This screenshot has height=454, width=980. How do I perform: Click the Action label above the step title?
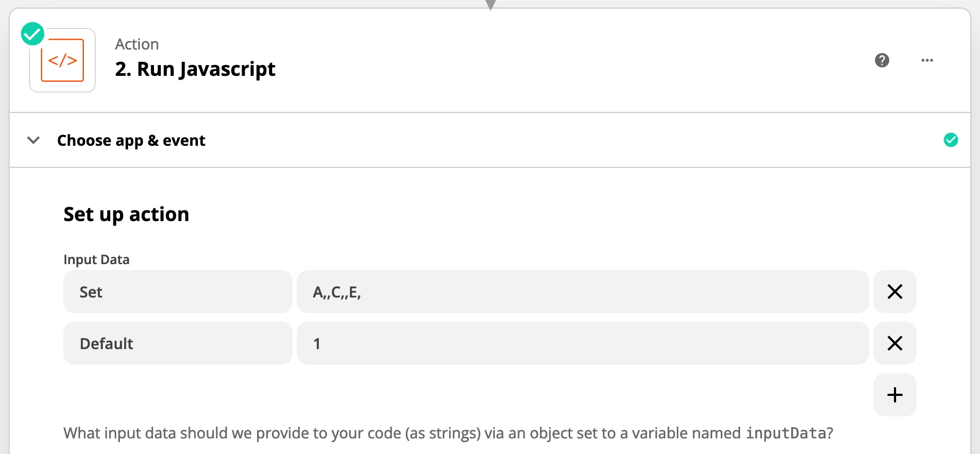(x=137, y=44)
